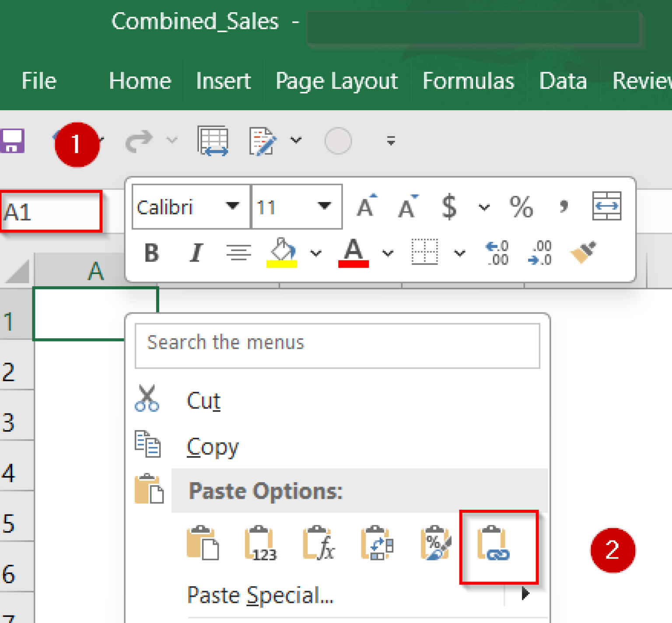672x623 pixels.
Task: Switch to the Formulas ribbon tab
Action: click(468, 81)
